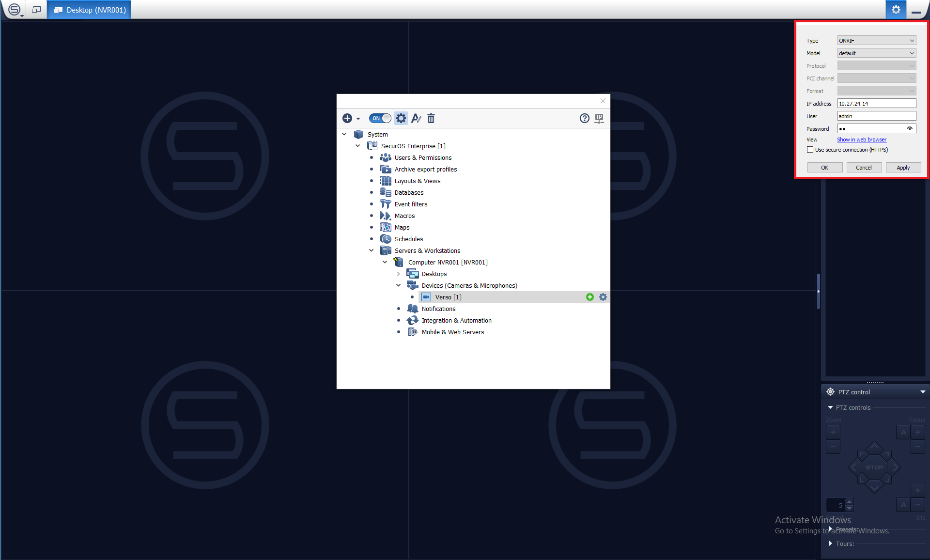Click the delete trash icon
Image resolution: width=930 pixels, height=560 pixels.
(x=431, y=118)
